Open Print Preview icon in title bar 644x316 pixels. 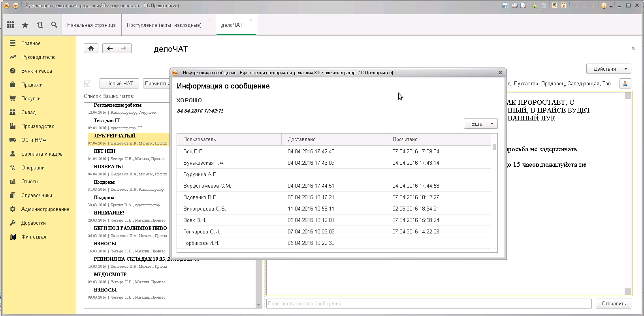point(523,6)
